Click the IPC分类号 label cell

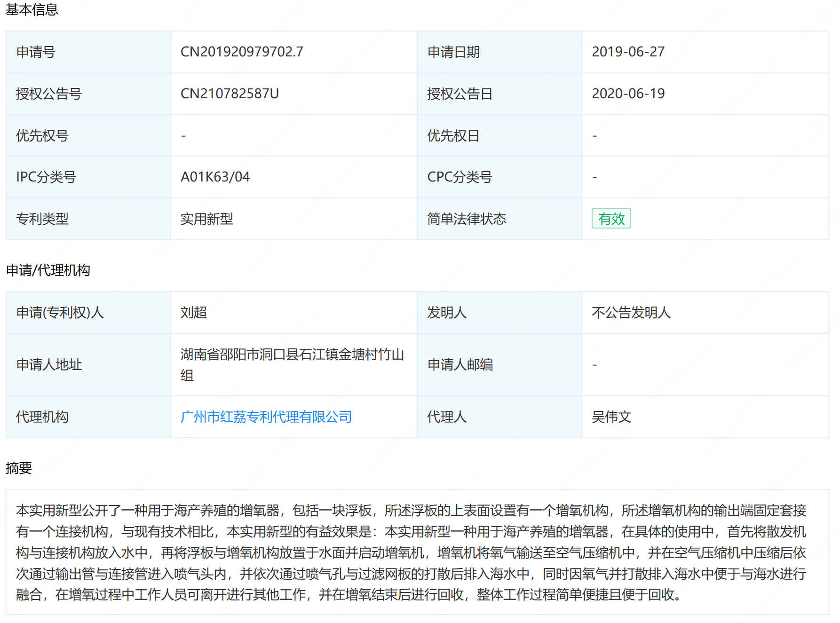coord(88,177)
